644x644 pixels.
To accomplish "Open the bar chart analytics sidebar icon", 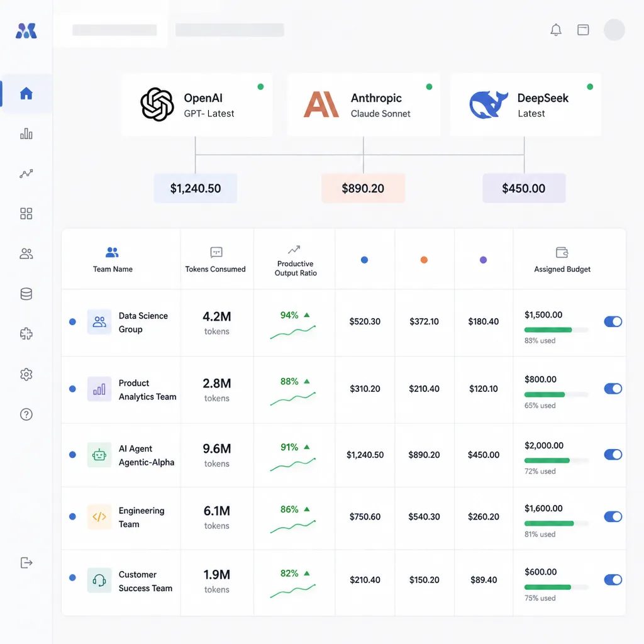I will click(x=26, y=133).
